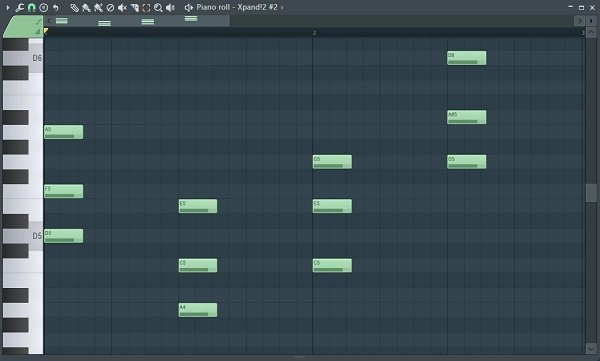Click the 'Piano roll - Xpand!2 #2' title
Viewport: 600px width, 361px height.
(237, 7)
